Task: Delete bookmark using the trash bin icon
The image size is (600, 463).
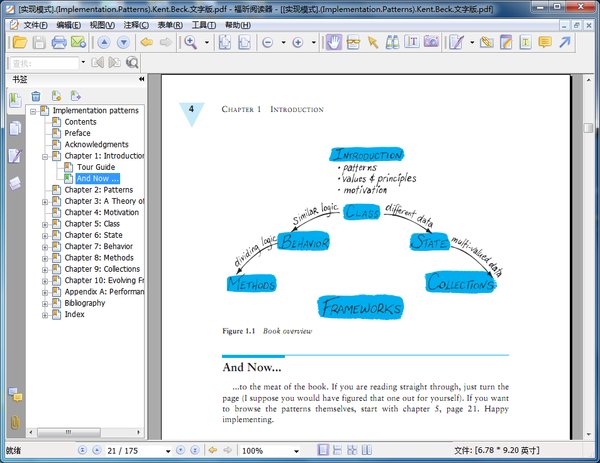Action: pyautogui.click(x=36, y=96)
